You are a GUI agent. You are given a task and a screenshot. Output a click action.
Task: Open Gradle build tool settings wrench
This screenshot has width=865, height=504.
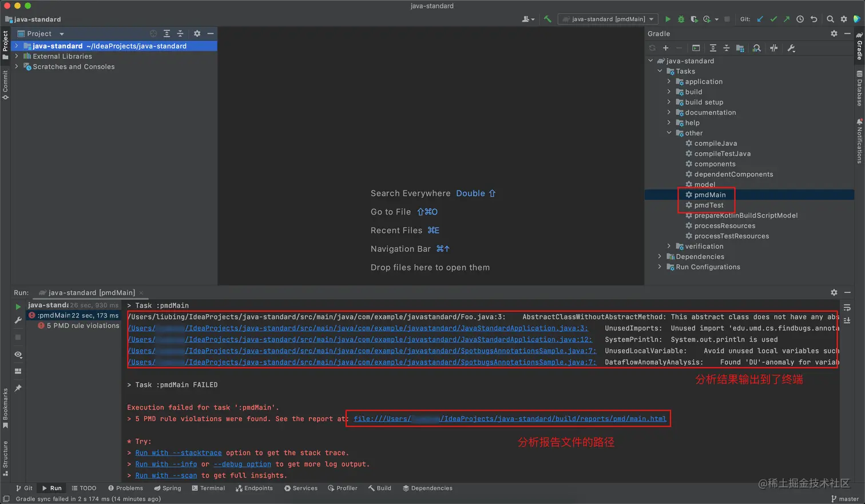[791, 48]
